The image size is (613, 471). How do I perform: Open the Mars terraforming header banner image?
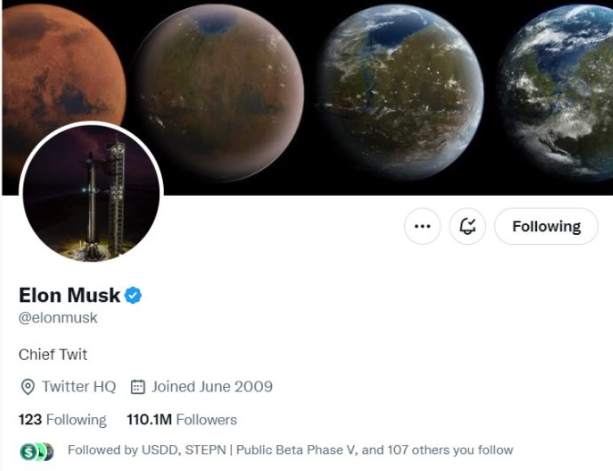point(306,98)
